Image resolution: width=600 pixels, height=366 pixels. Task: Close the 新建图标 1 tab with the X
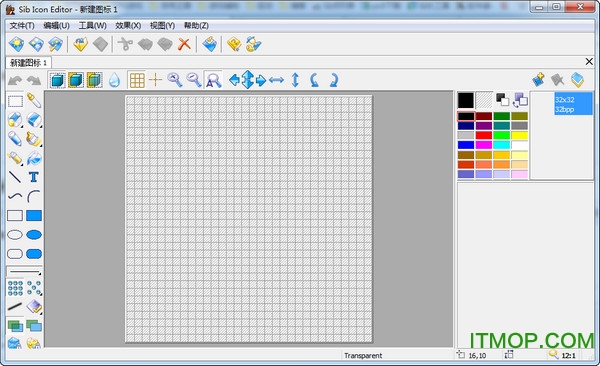coord(589,61)
